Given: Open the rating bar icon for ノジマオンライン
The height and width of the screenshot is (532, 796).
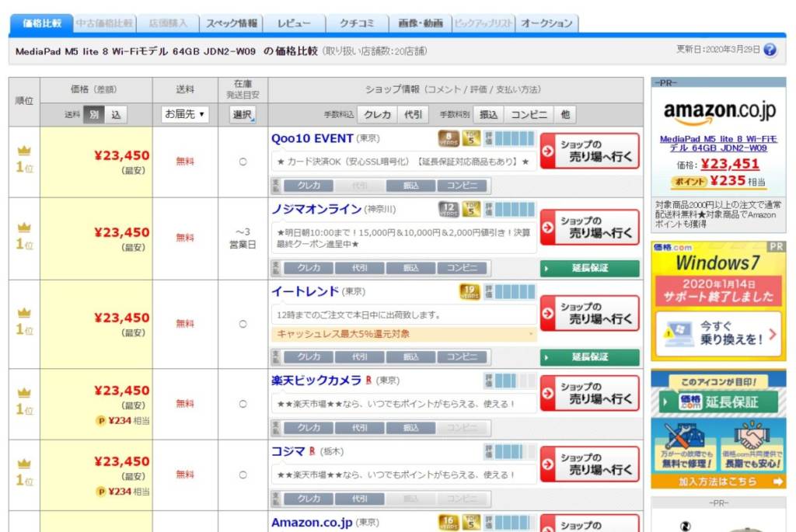Looking at the screenshot, I should (510, 209).
